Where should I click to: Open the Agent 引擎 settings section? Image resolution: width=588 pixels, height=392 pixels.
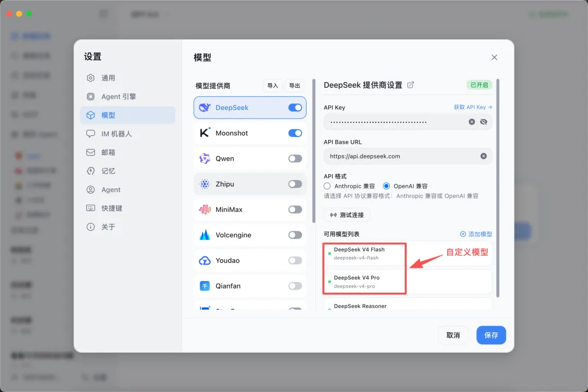(x=127, y=96)
